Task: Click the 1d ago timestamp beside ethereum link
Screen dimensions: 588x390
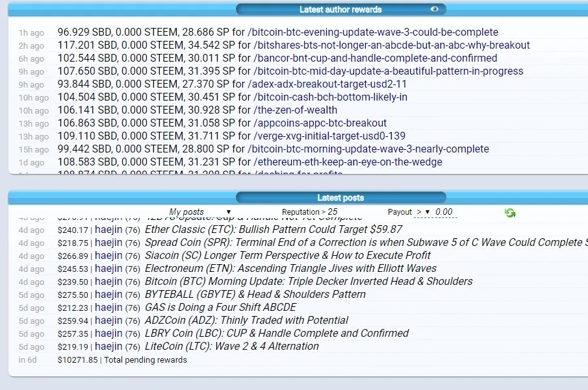Action: coord(31,163)
